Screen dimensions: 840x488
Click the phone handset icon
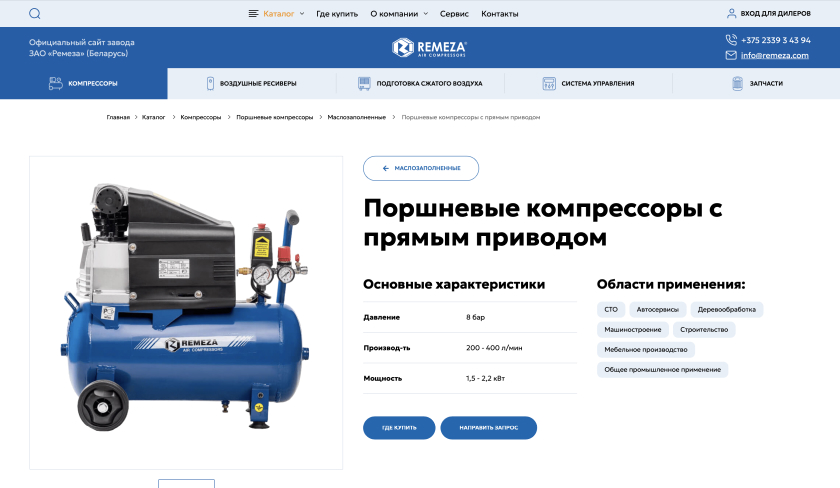pyautogui.click(x=731, y=40)
